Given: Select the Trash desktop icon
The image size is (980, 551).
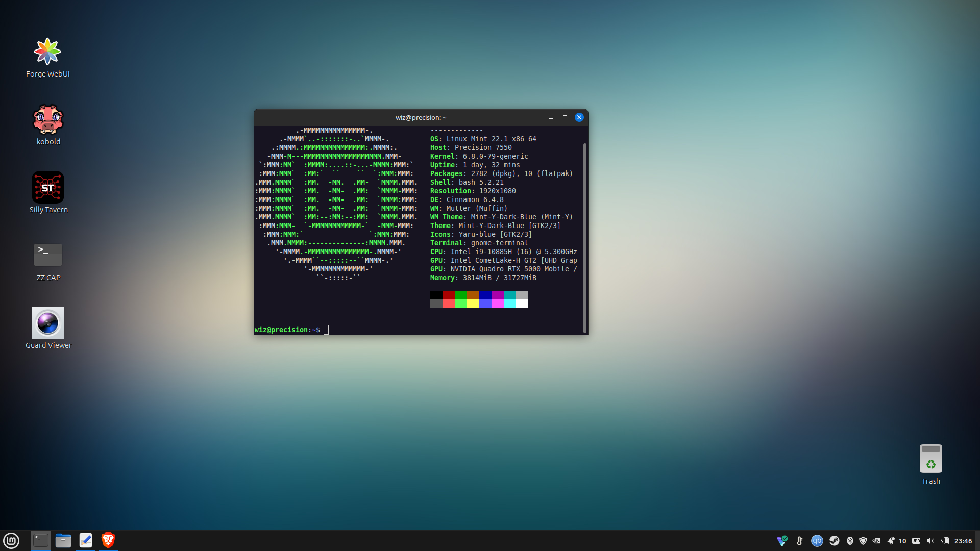Looking at the screenshot, I should click(x=930, y=464).
